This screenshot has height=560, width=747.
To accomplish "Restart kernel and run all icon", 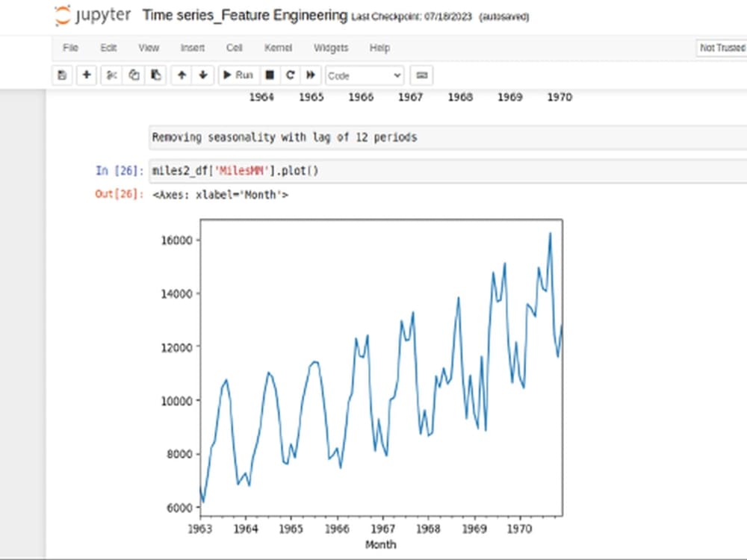I will tap(311, 75).
